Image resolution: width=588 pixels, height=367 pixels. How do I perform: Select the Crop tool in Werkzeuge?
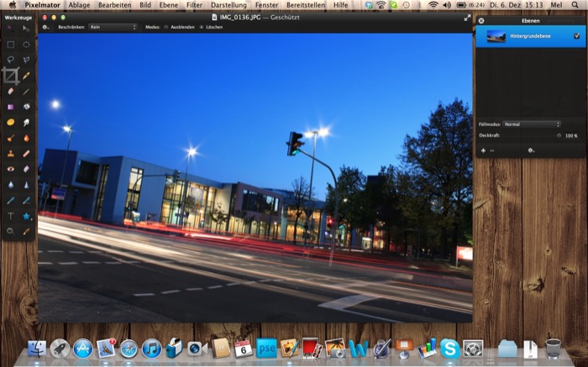[x=10, y=75]
